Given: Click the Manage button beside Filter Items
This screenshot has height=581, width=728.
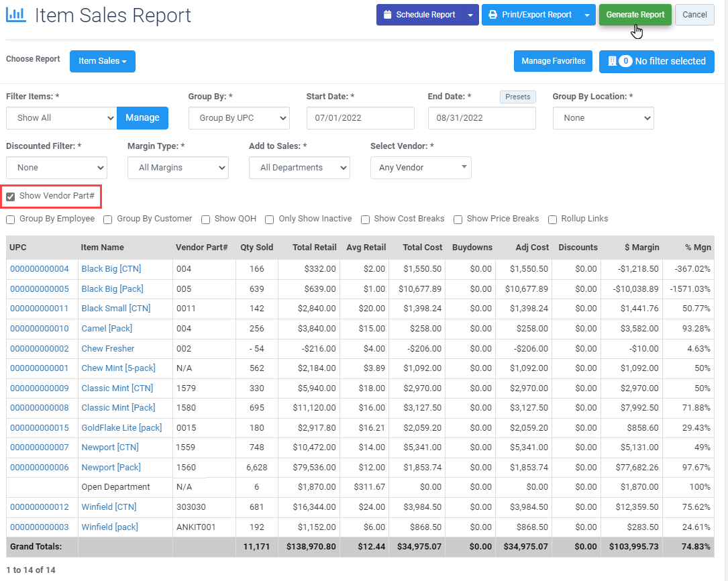Looking at the screenshot, I should [142, 118].
